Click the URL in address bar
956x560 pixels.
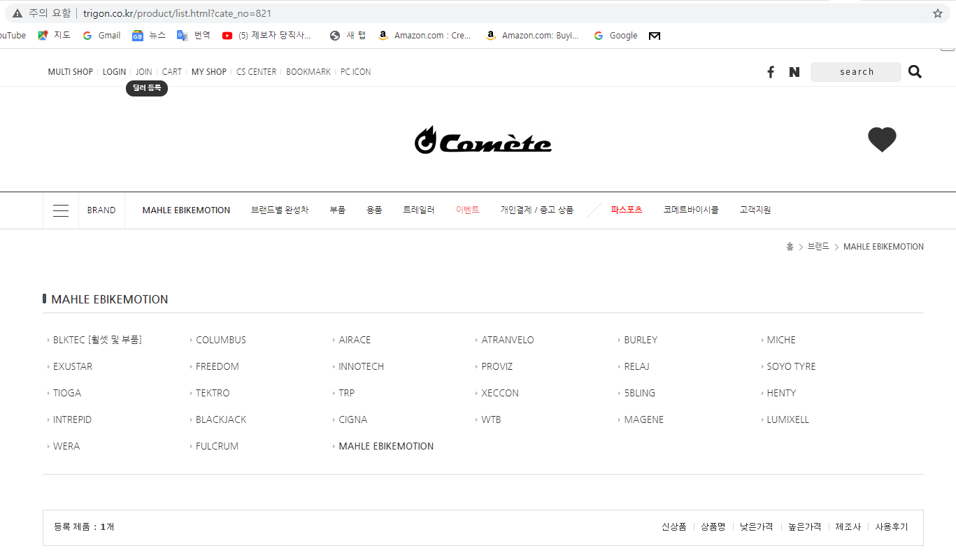177,13
